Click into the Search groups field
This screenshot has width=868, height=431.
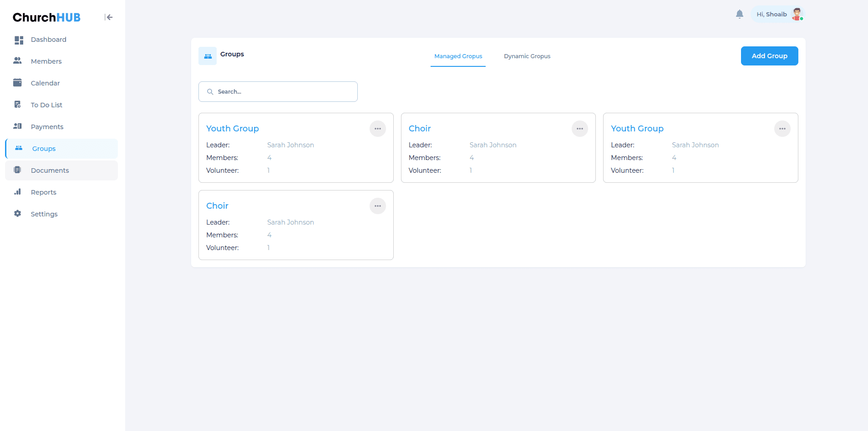pos(282,92)
